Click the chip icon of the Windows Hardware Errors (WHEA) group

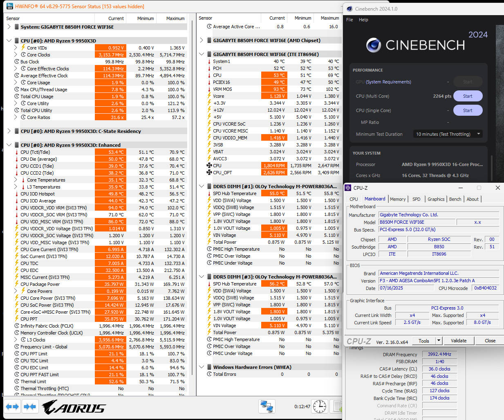coord(209,367)
